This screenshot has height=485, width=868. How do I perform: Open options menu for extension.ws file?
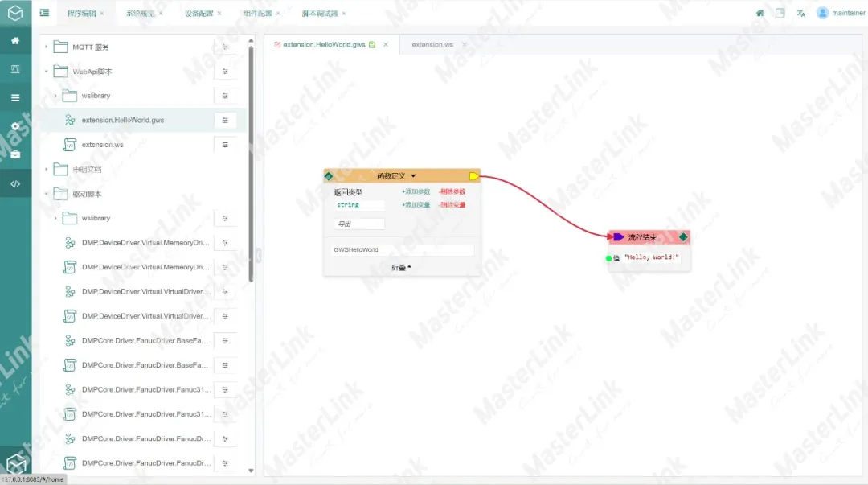[x=225, y=145]
